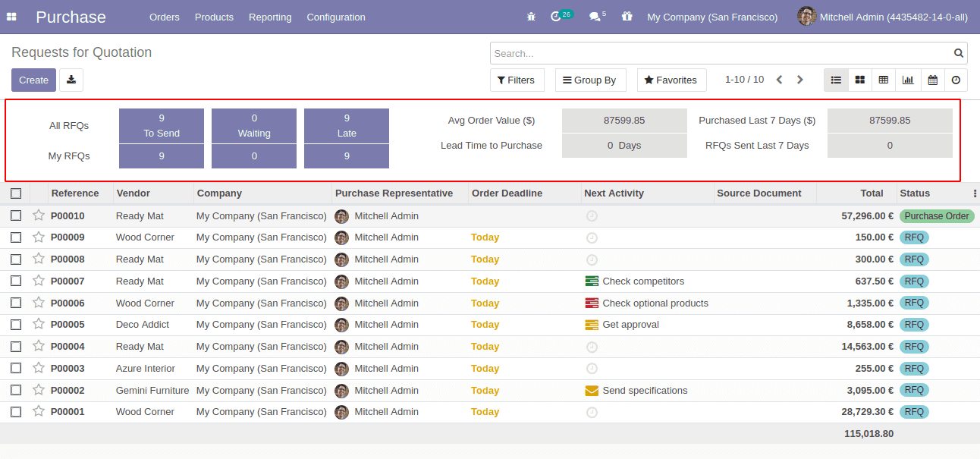Tick checkbox for order P00010

coord(16,215)
